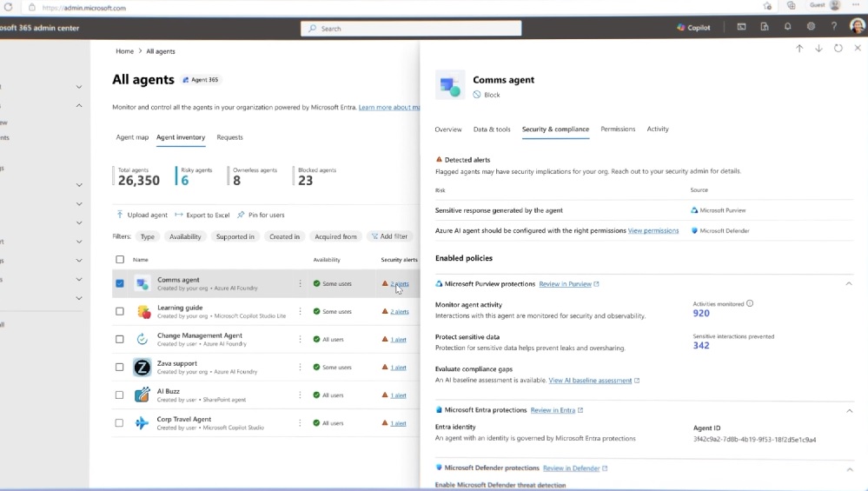Viewport: 868px width, 491px height.
Task: Switch to the Agent map tab
Action: coord(132,137)
